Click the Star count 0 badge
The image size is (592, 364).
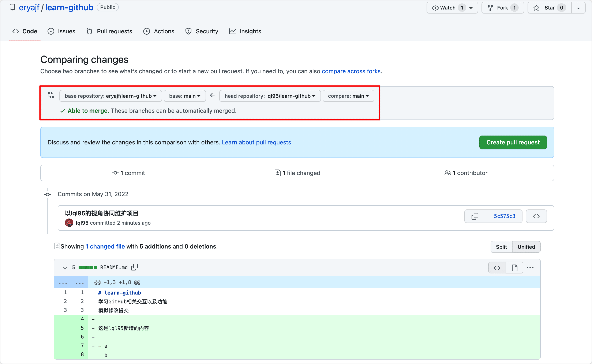(561, 8)
